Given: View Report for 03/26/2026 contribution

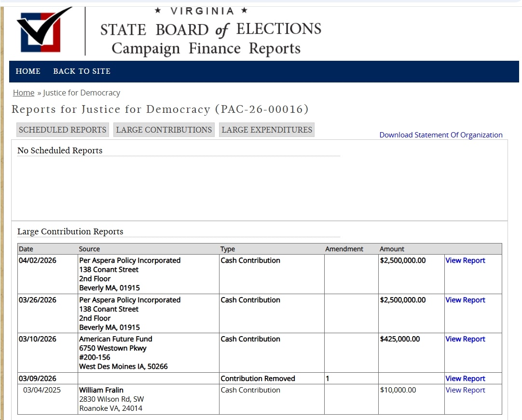Looking at the screenshot, I should 465,300.
